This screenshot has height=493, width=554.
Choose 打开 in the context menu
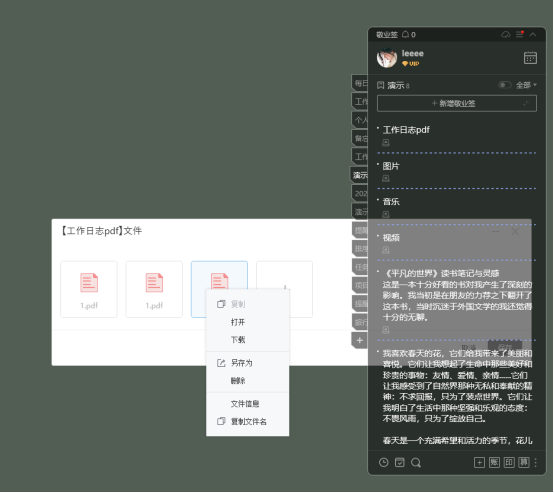248,322
